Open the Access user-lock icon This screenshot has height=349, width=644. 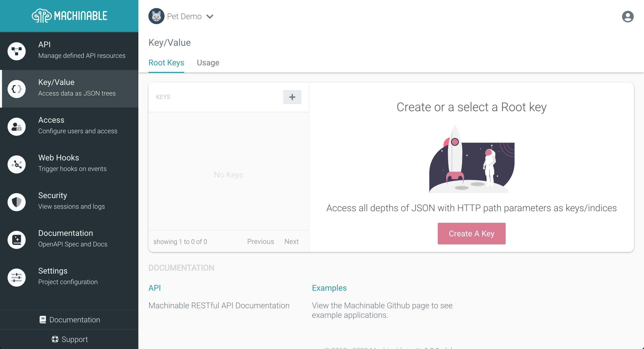17,126
